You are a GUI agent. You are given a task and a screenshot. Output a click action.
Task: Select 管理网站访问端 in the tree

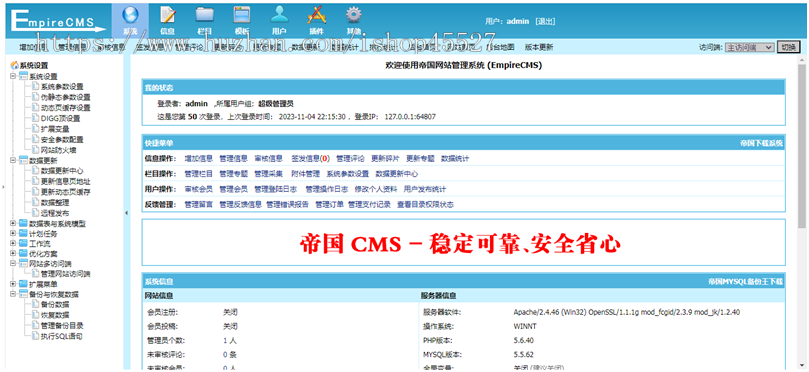[66, 274]
